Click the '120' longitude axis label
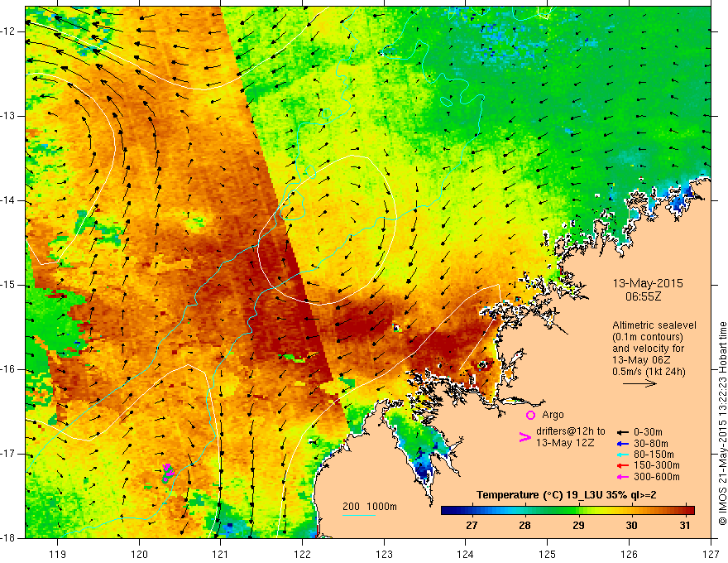The image size is (728, 563). point(139,554)
